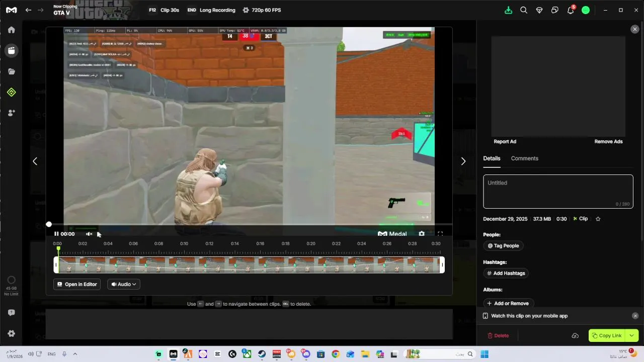Open Steam from the taskbar

click(262, 354)
